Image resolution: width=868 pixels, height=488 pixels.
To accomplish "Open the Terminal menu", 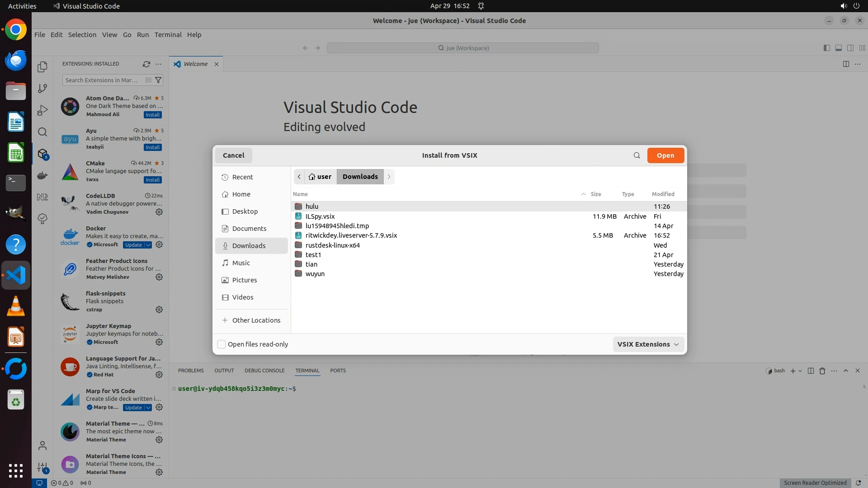I will (168, 35).
